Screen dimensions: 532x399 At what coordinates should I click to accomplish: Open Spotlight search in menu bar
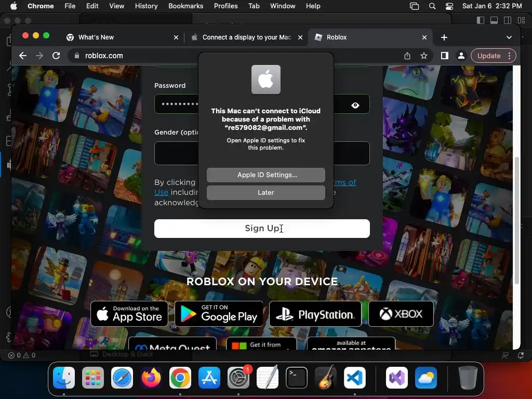[x=432, y=6]
